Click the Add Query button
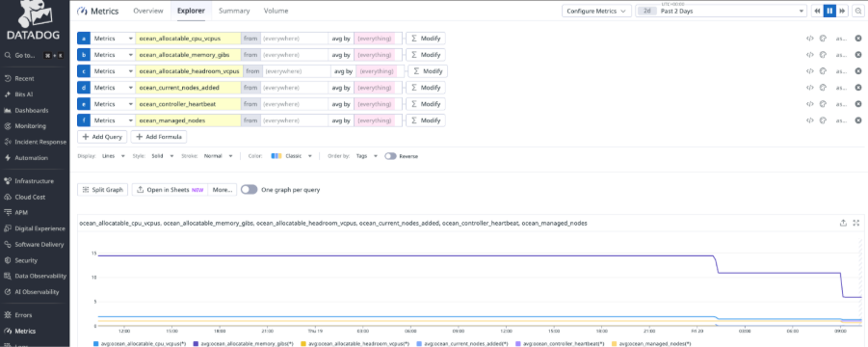The height and width of the screenshot is (347, 868). click(102, 137)
